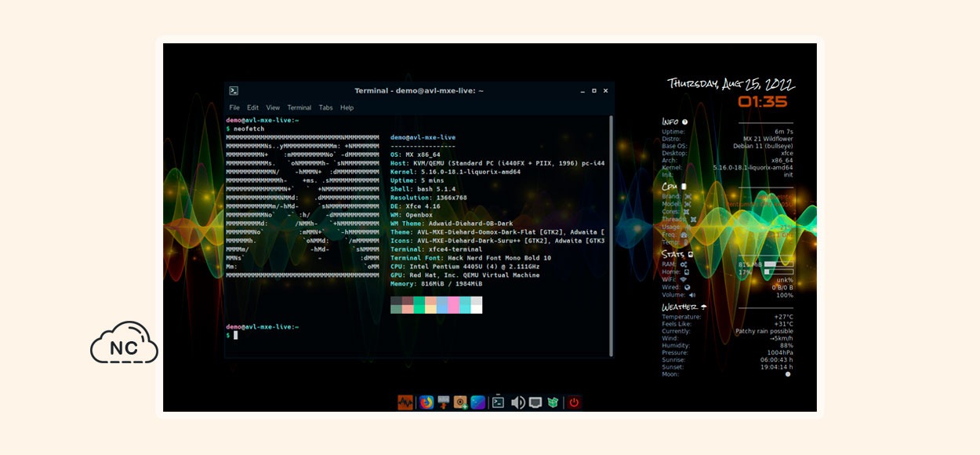980x455 pixels.
Task: Open the Tabs menu in Terminal
Action: coord(325,107)
